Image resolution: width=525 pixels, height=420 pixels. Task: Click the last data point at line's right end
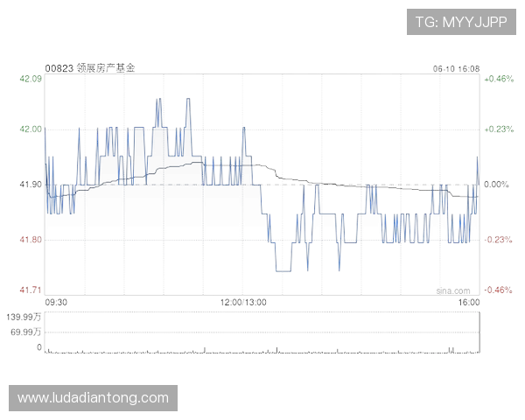point(479,156)
